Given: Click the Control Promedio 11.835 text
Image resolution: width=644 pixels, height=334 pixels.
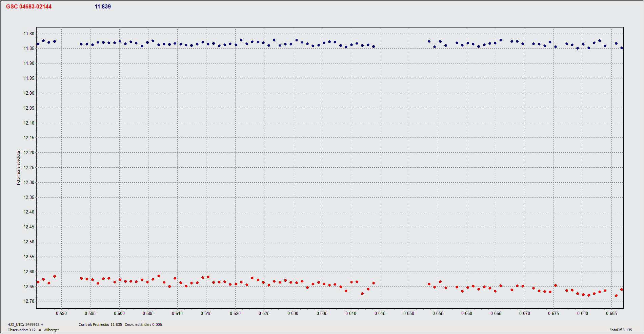Looking at the screenshot, I should [100, 324].
